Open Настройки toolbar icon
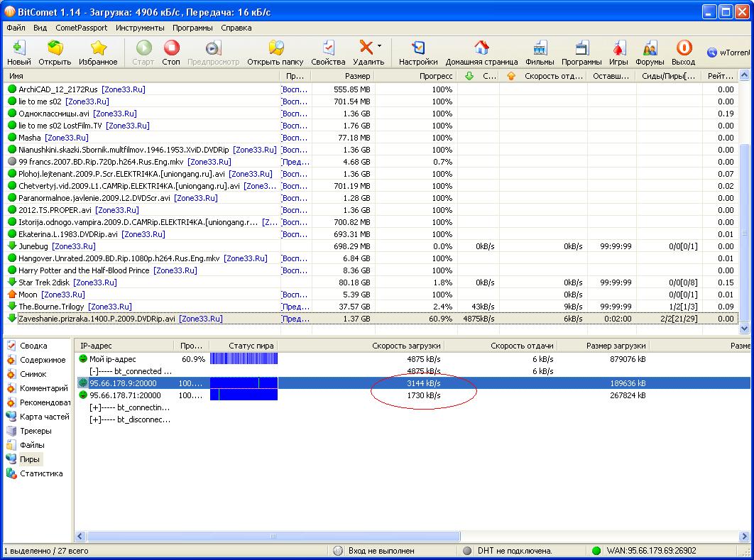This screenshot has width=754, height=560. [418, 48]
